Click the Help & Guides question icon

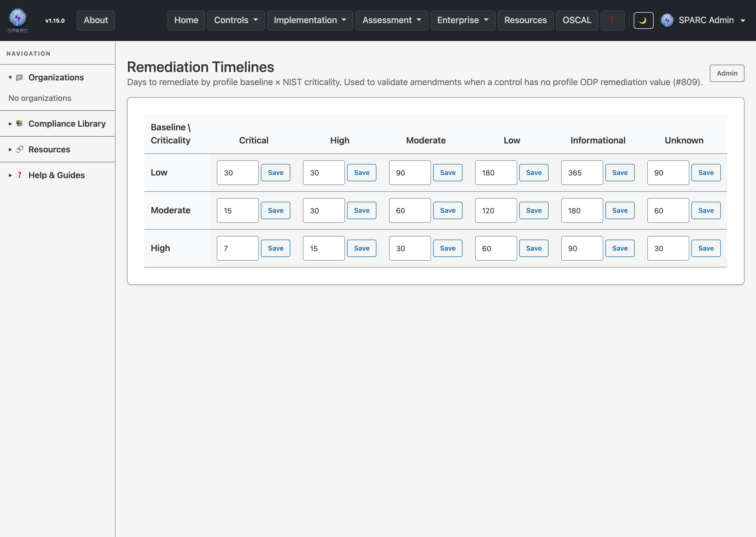pos(19,175)
